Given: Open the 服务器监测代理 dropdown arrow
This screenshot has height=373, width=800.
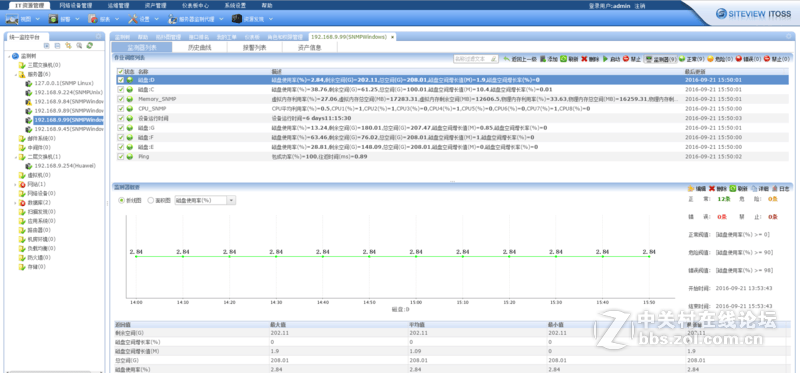Looking at the screenshot, I should [221, 19].
